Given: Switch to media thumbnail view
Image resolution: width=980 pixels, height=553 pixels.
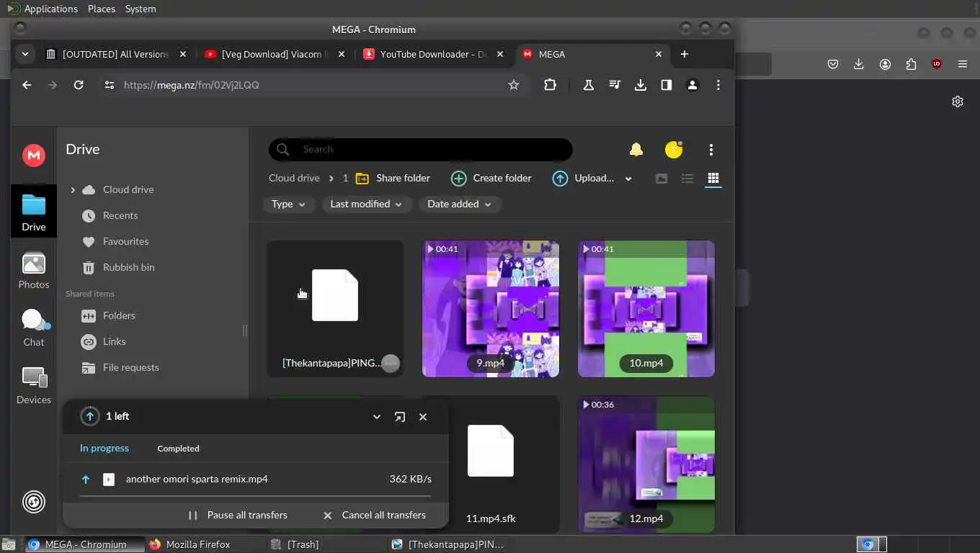Looking at the screenshot, I should coord(661,179).
